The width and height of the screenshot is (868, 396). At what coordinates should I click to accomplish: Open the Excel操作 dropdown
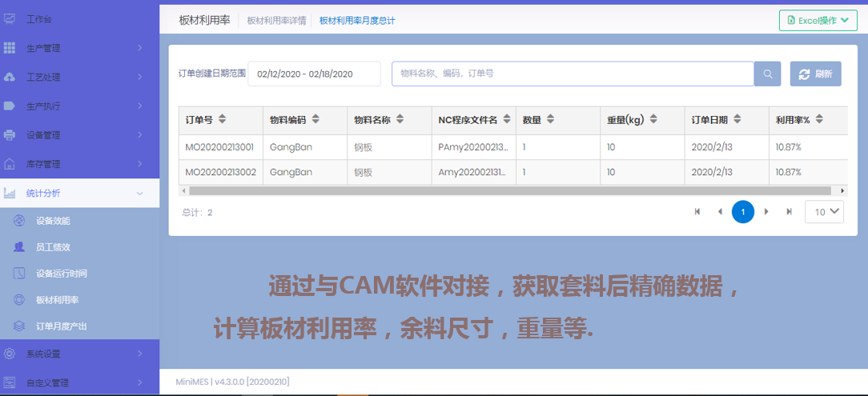pyautogui.click(x=818, y=20)
